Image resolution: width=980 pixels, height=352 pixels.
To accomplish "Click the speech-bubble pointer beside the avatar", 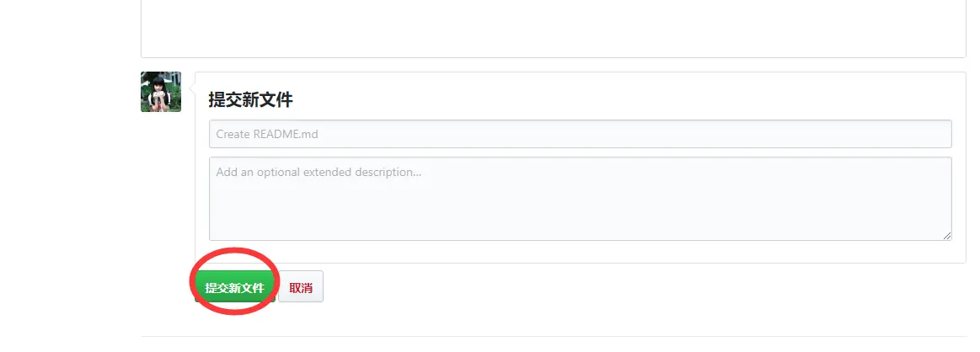I will click(x=192, y=92).
